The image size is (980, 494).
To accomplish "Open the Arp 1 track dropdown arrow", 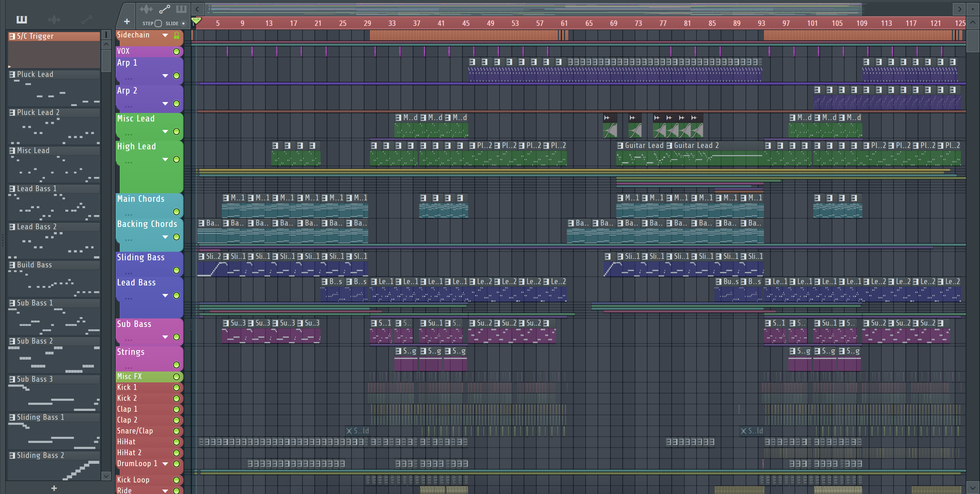I will [x=165, y=76].
